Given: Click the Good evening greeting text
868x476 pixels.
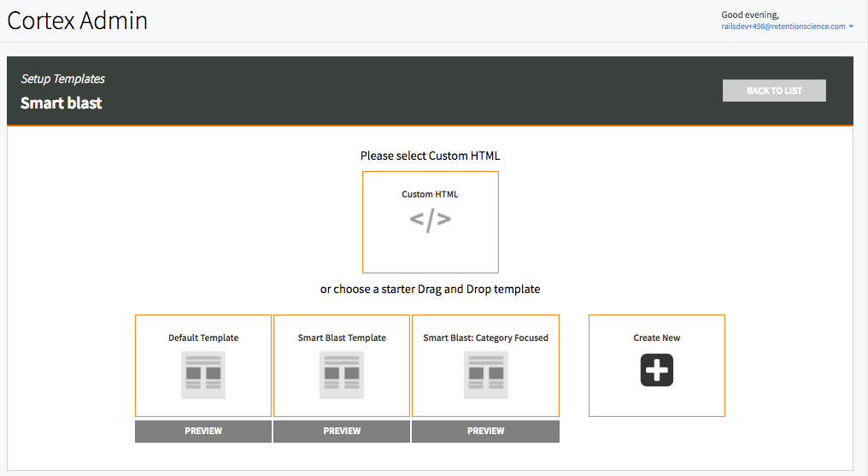Looking at the screenshot, I should click(749, 15).
